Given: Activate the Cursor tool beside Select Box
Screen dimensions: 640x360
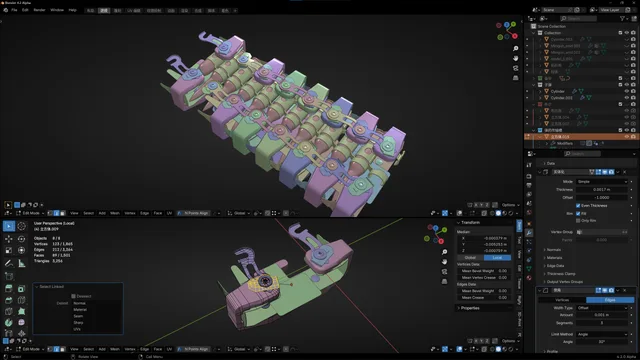Looking at the screenshot, I should [x=22, y=226].
